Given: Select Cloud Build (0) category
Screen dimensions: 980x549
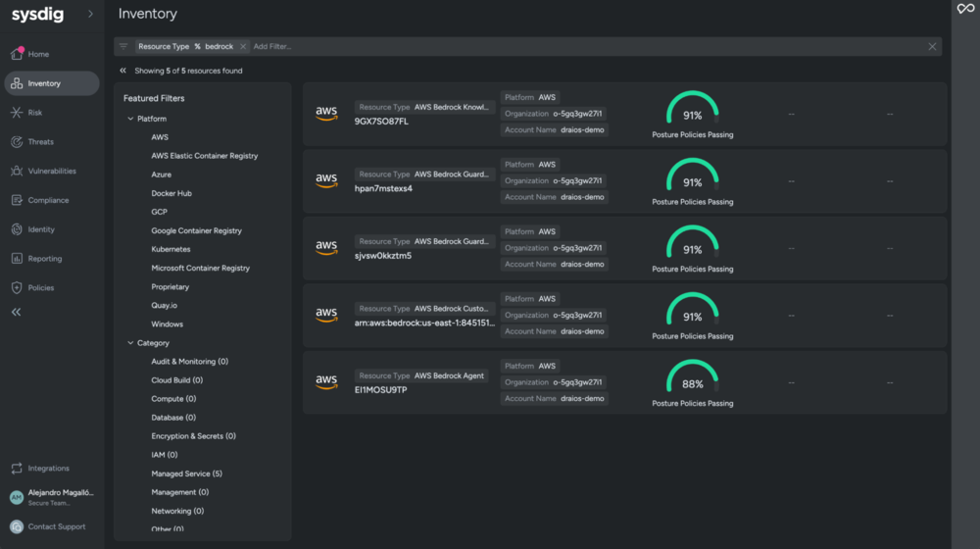Looking at the screenshot, I should click(x=176, y=380).
